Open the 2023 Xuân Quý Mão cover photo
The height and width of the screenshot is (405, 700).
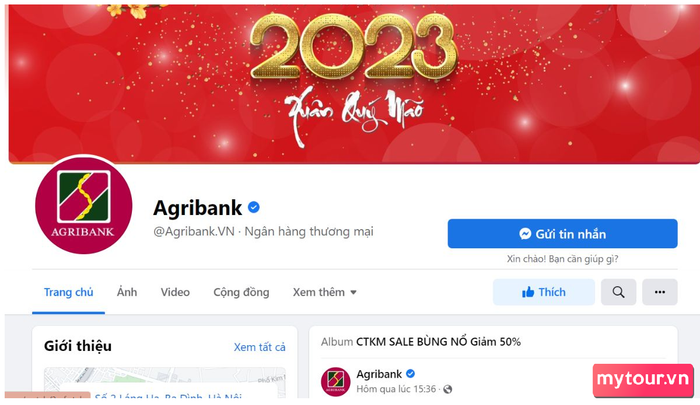click(354, 84)
